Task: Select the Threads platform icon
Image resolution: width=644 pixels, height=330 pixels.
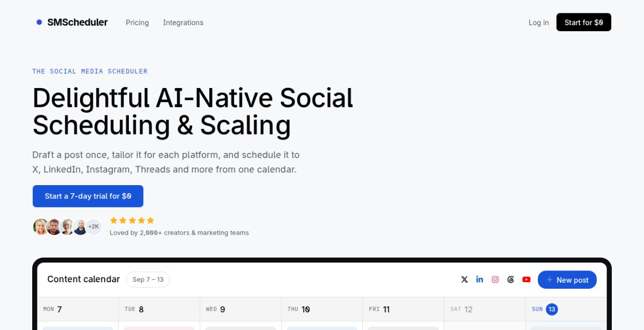Action: coord(511,280)
